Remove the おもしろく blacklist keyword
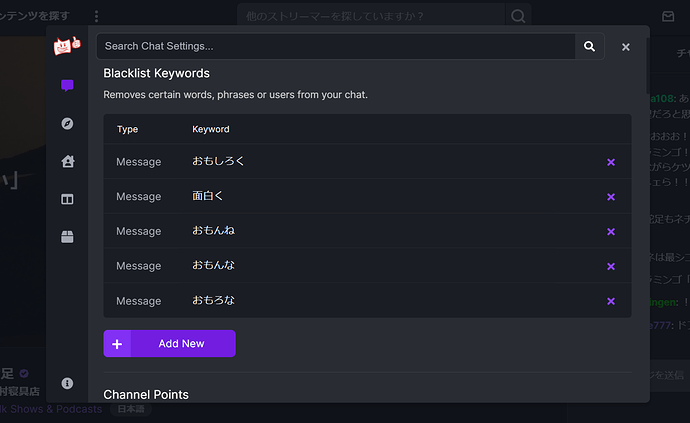Viewport: 690px width, 423px height. tap(611, 162)
